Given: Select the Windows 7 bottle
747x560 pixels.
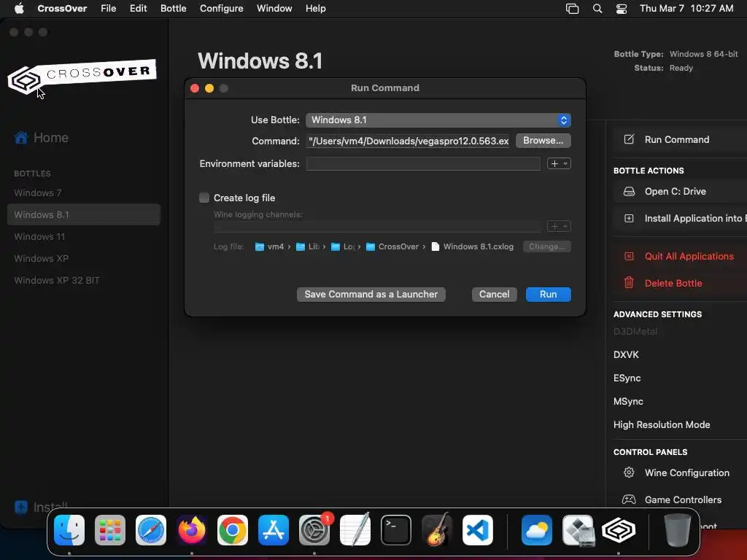Looking at the screenshot, I should pyautogui.click(x=83, y=192).
